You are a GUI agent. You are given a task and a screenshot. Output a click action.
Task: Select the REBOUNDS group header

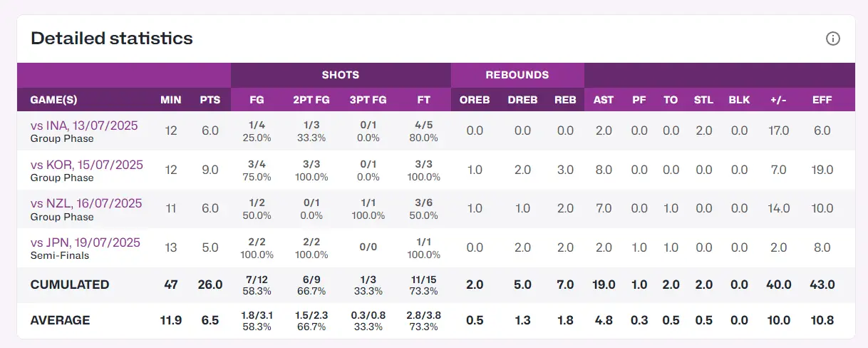[x=517, y=75]
